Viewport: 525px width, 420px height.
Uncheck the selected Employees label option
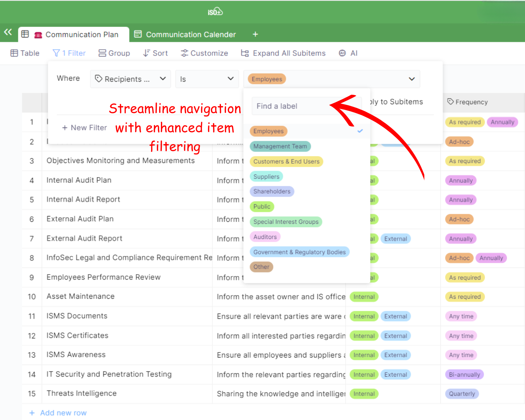click(268, 131)
